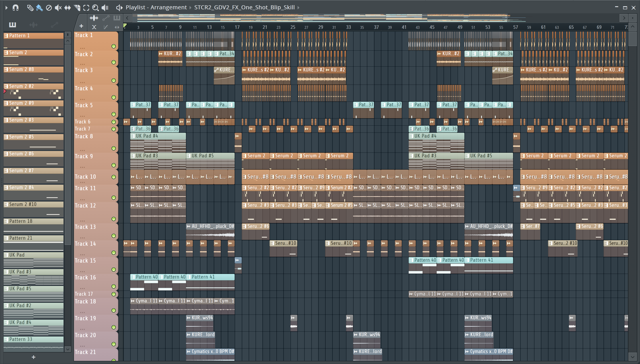Select the Playback speaker tool
640x364 pixels.
click(105, 8)
